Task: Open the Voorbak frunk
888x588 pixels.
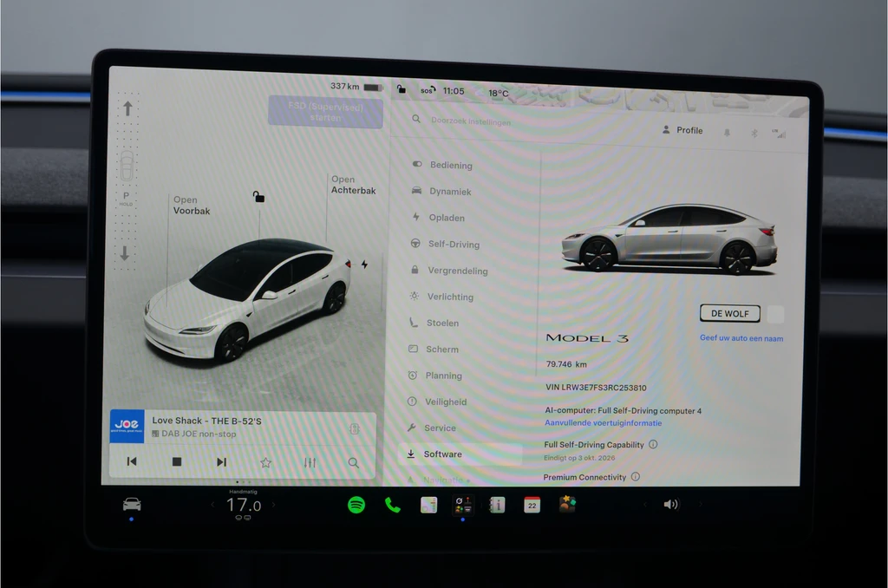Action: pyautogui.click(x=192, y=205)
